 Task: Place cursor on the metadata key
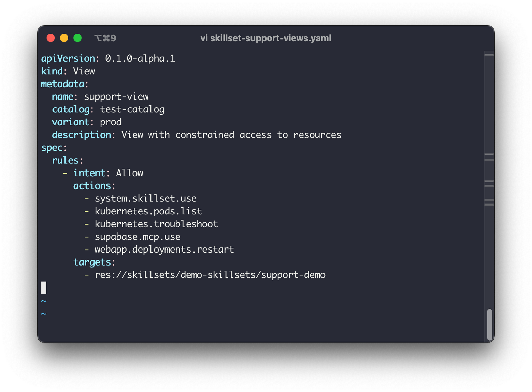pyautogui.click(x=62, y=84)
